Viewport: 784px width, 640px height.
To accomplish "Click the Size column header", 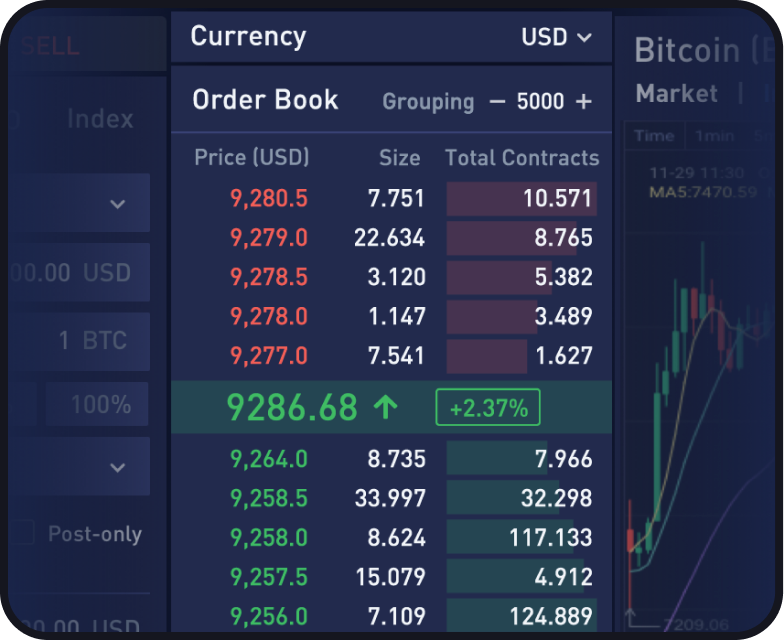I will [400, 158].
